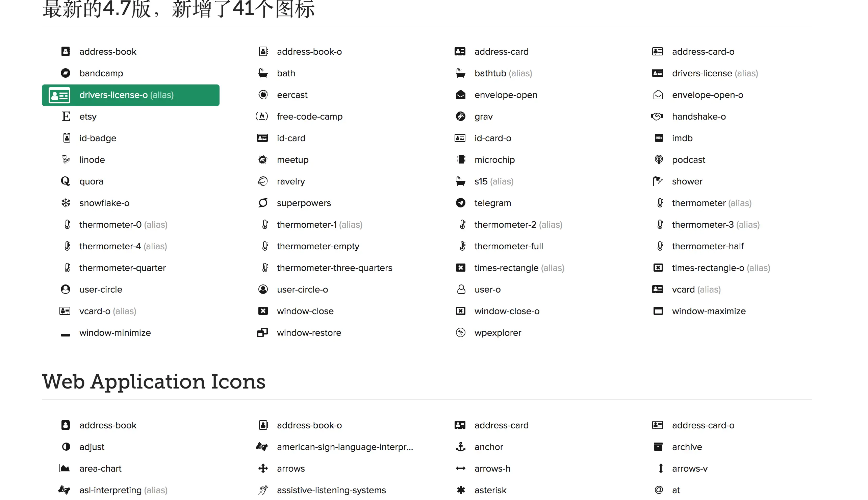Click the bandcamp icon
Screen dimensions: 868x500
65,73
